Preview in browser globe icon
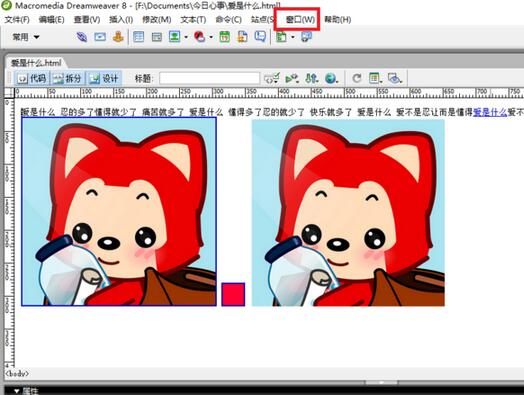The height and width of the screenshot is (395, 524). (x=331, y=79)
